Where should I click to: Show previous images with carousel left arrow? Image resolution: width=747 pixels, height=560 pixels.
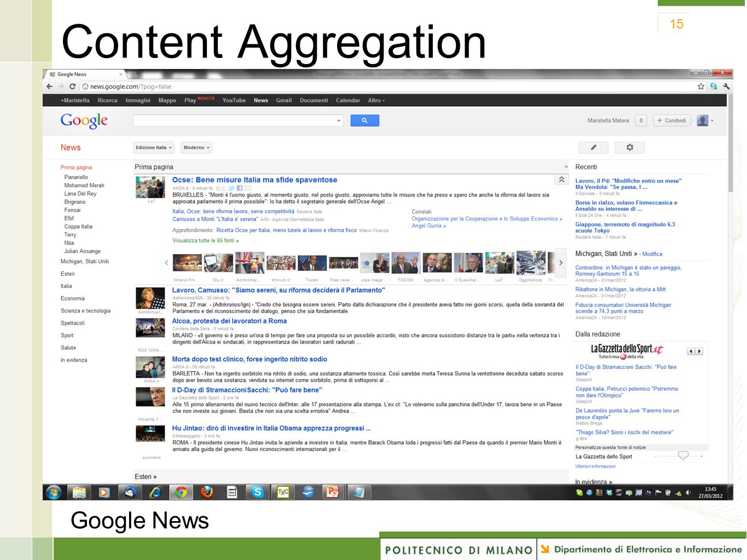(x=166, y=263)
